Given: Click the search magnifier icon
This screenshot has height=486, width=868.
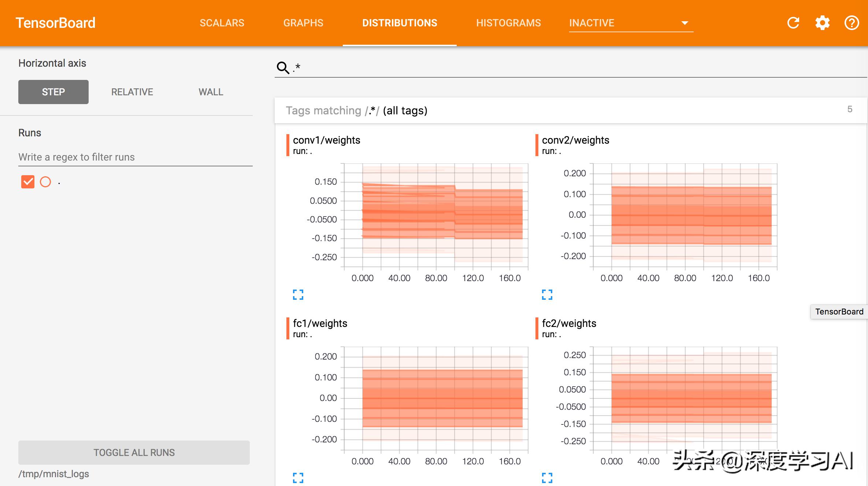Looking at the screenshot, I should click(283, 67).
